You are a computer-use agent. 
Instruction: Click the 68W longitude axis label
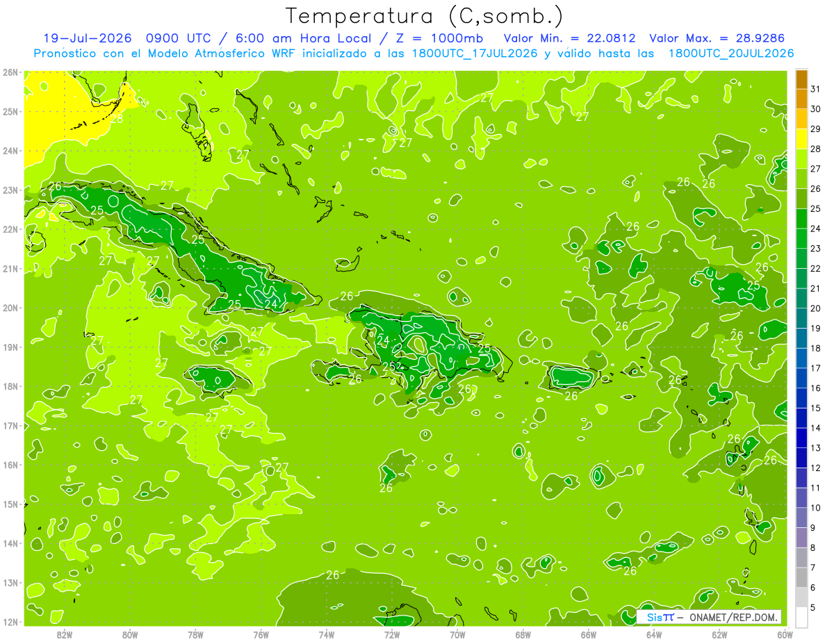(x=523, y=634)
